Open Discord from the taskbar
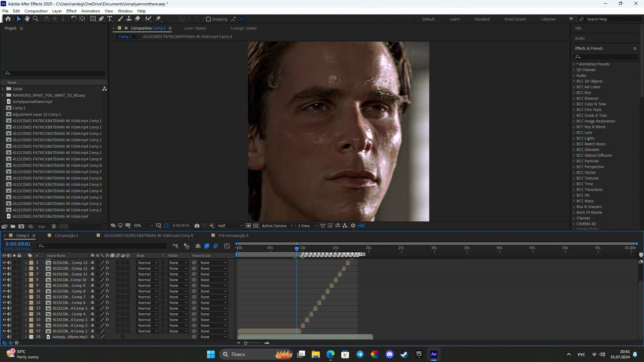Image resolution: width=644 pixels, height=362 pixels. 389,354
